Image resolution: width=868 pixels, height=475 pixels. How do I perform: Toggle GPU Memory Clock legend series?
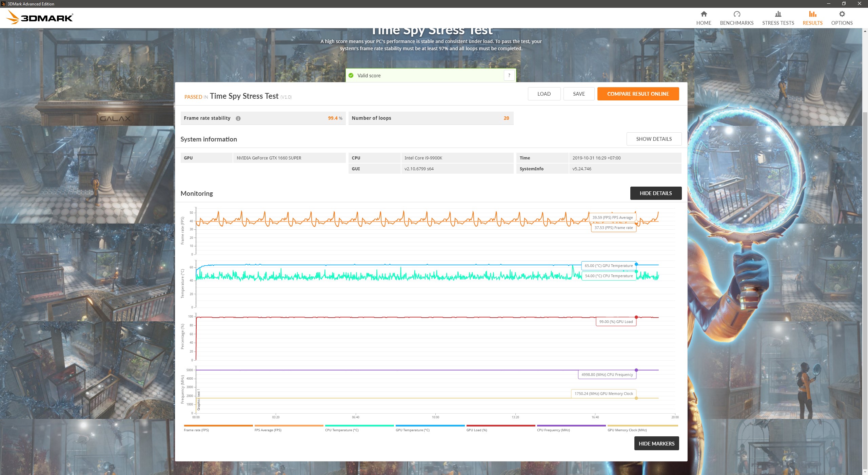click(x=642, y=428)
